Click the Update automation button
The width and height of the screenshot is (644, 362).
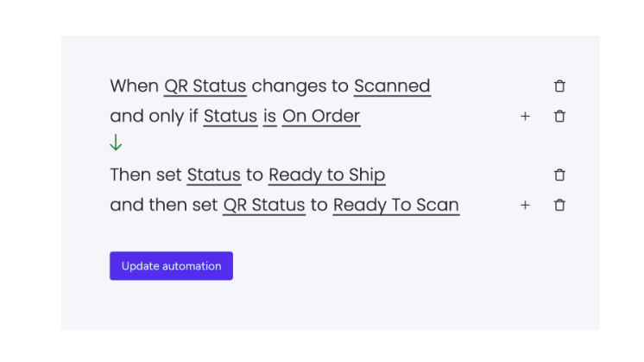point(171,266)
